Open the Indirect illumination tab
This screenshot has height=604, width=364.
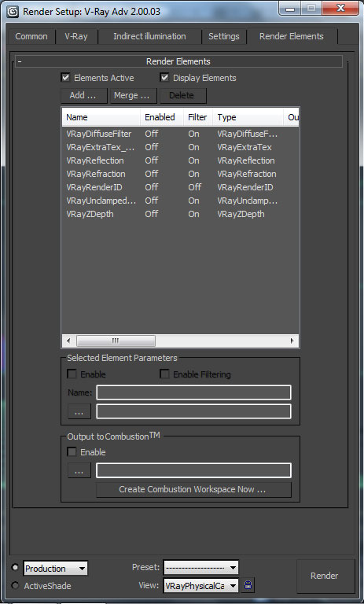[149, 36]
